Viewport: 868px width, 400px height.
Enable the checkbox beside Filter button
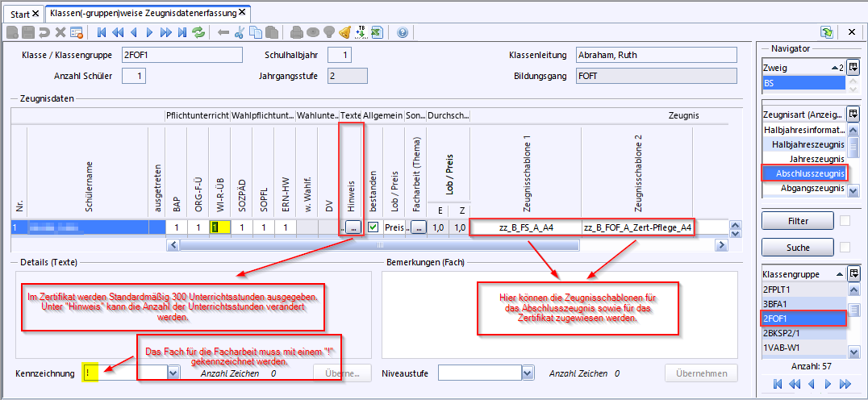point(845,221)
